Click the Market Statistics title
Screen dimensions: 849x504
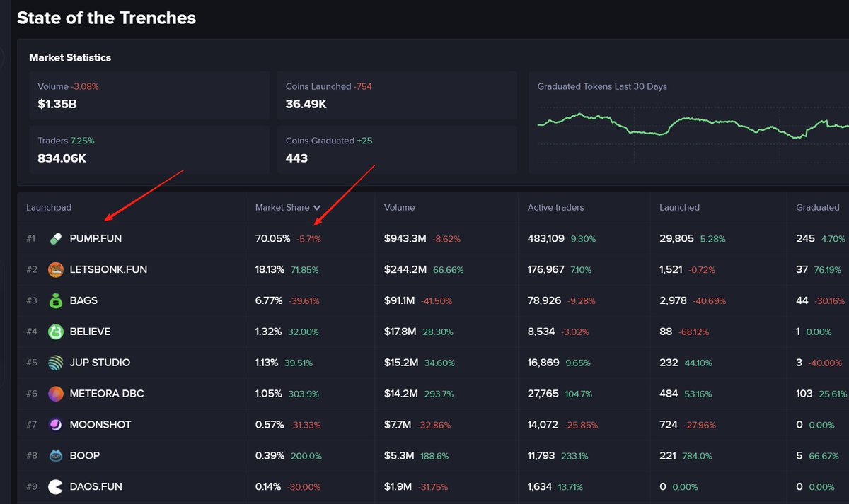click(x=70, y=57)
